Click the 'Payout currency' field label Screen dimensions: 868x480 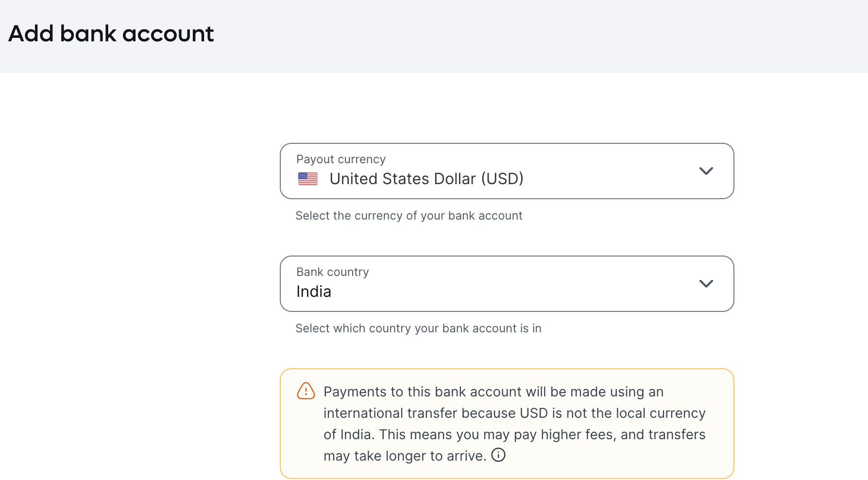tap(340, 159)
